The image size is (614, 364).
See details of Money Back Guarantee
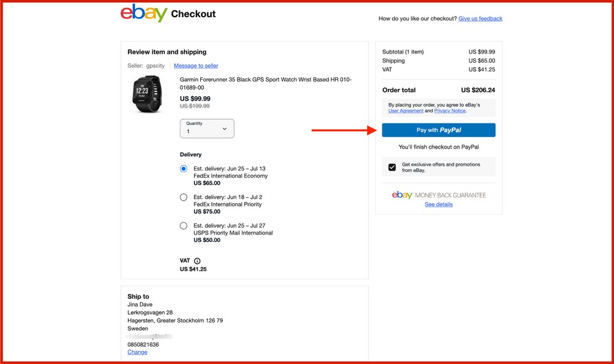(438, 204)
